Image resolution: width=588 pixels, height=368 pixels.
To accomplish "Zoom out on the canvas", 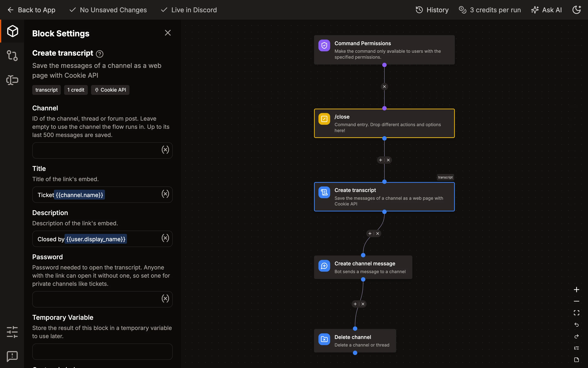I will (x=576, y=301).
